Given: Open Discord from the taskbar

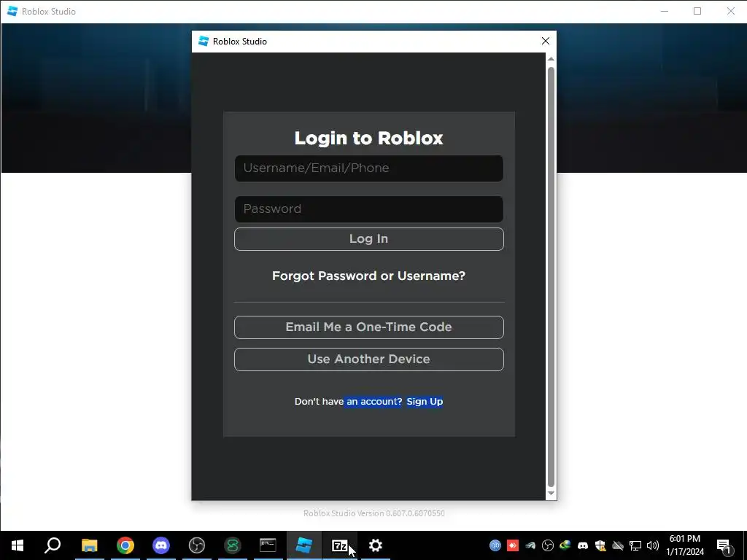Looking at the screenshot, I should click(x=161, y=545).
